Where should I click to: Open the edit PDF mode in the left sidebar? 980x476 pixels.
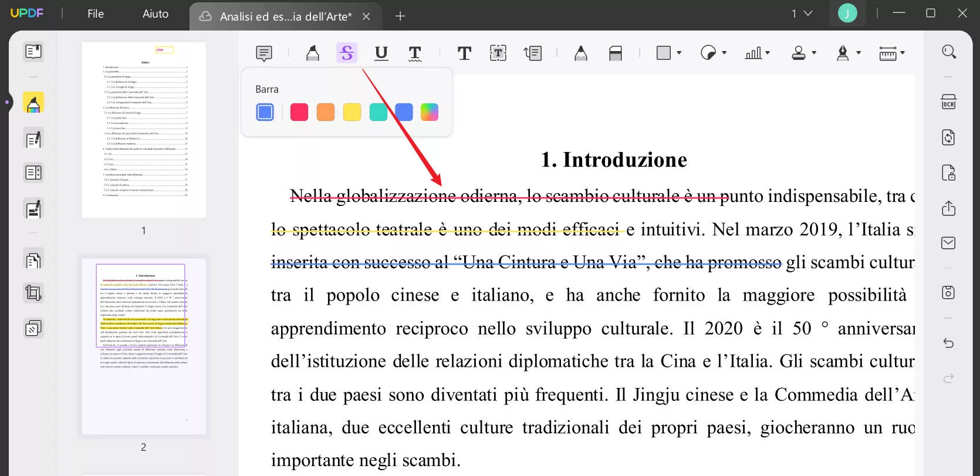(x=33, y=139)
